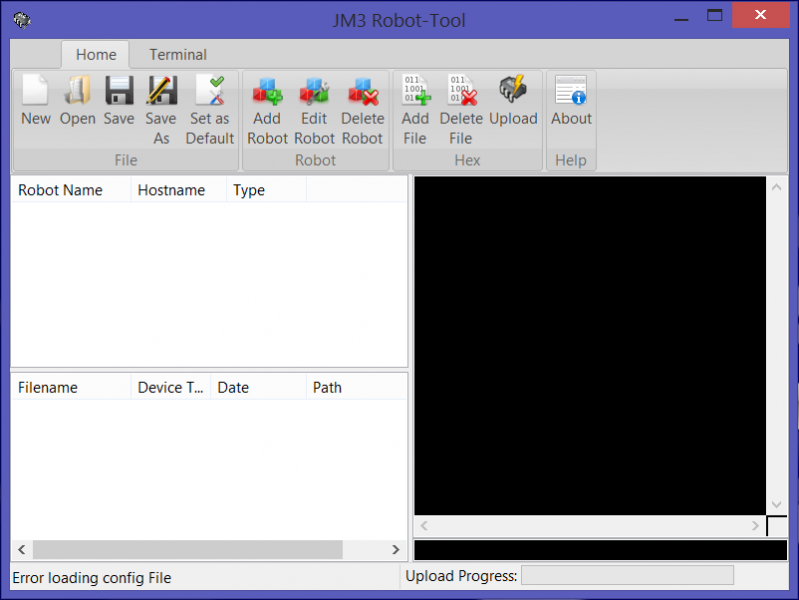Image resolution: width=799 pixels, height=600 pixels.
Task: Add a hex file
Action: (x=415, y=92)
